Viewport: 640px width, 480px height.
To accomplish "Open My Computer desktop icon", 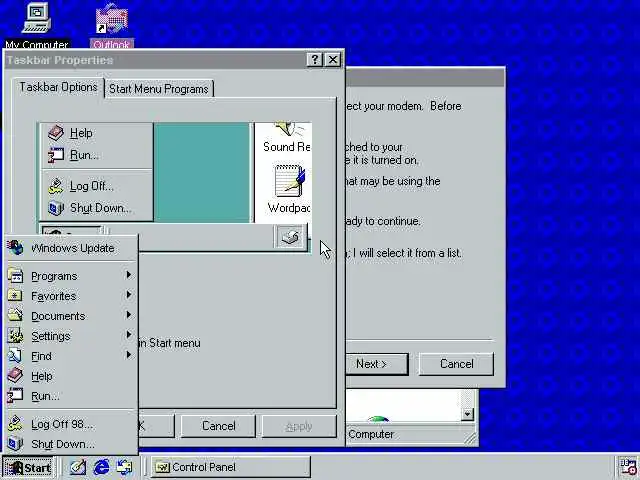I will pos(37,24).
